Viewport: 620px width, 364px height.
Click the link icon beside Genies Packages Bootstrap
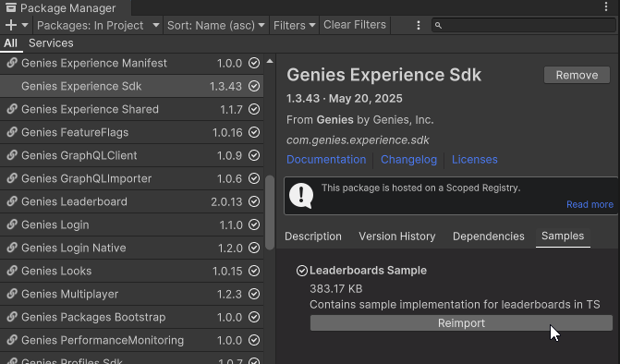click(x=12, y=317)
